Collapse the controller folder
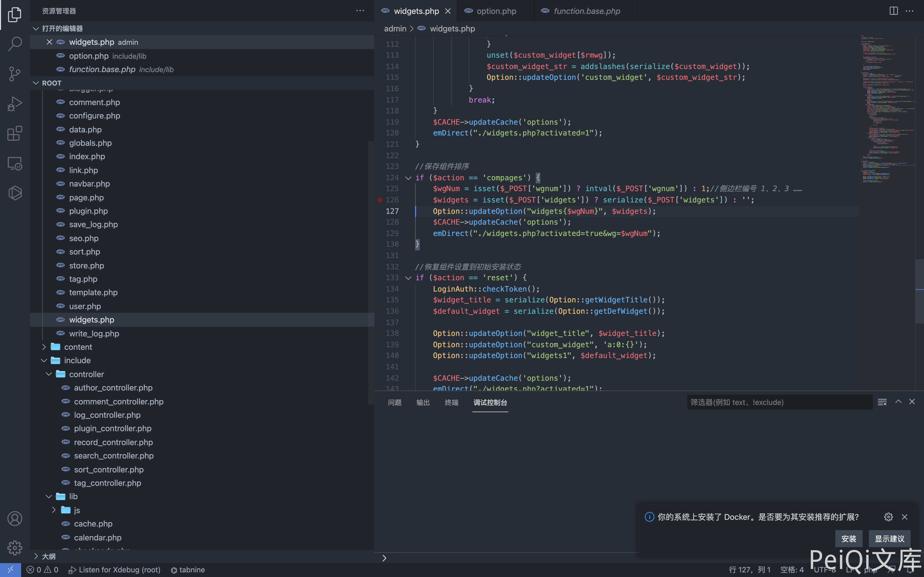Viewport: 924px width, 577px height. click(86, 374)
